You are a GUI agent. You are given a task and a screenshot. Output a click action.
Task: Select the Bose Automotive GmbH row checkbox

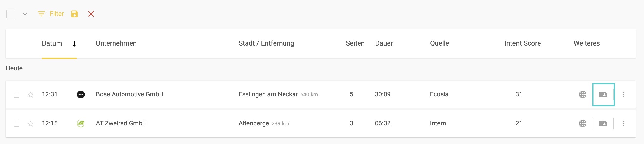(x=17, y=95)
